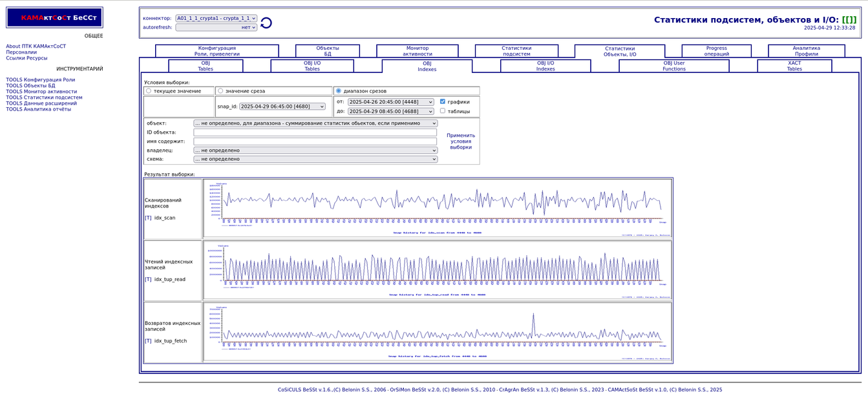Viewport: 868px width, 405px height.
Task: Click the [T] link beside idx_tup_read
Action: 148,280
